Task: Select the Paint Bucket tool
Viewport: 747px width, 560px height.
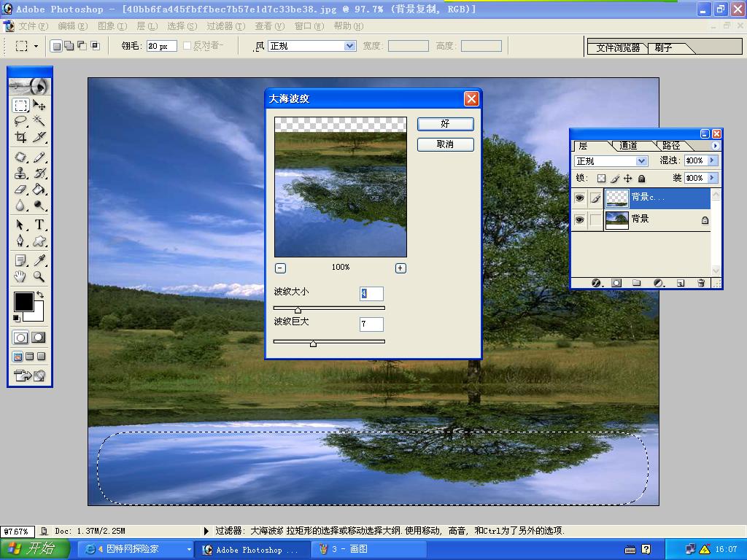Action: pos(39,189)
